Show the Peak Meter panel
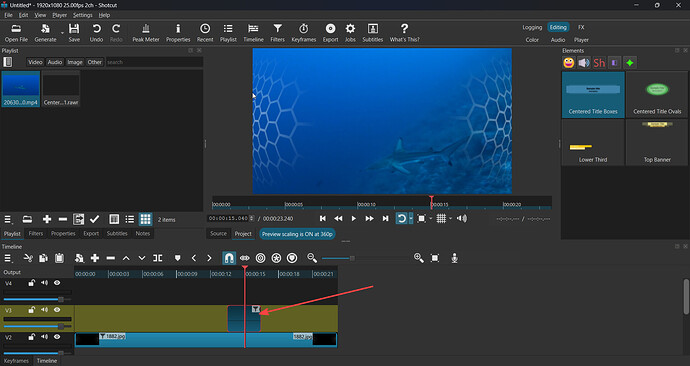 146,33
